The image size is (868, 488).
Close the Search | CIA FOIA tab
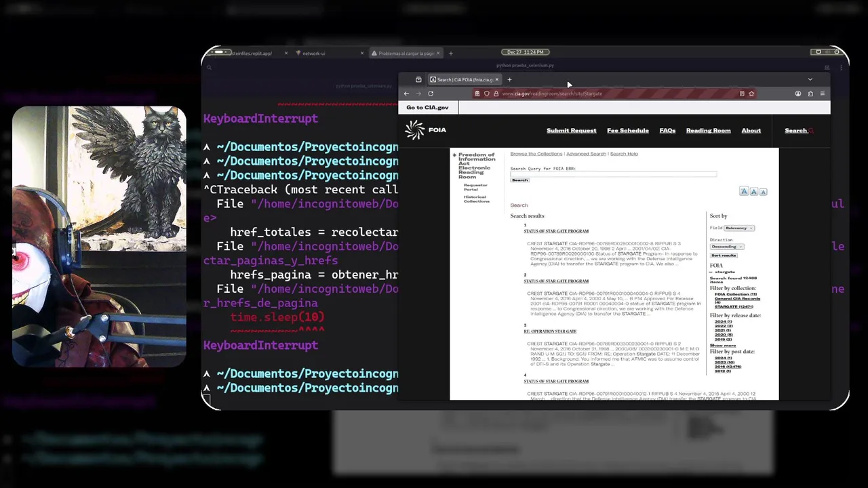pos(496,79)
